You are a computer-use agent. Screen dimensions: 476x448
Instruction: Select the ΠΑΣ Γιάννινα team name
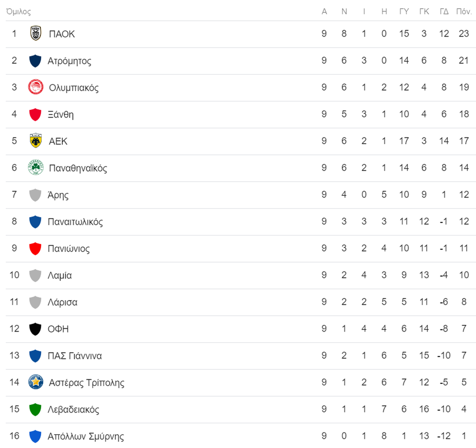tap(75, 356)
